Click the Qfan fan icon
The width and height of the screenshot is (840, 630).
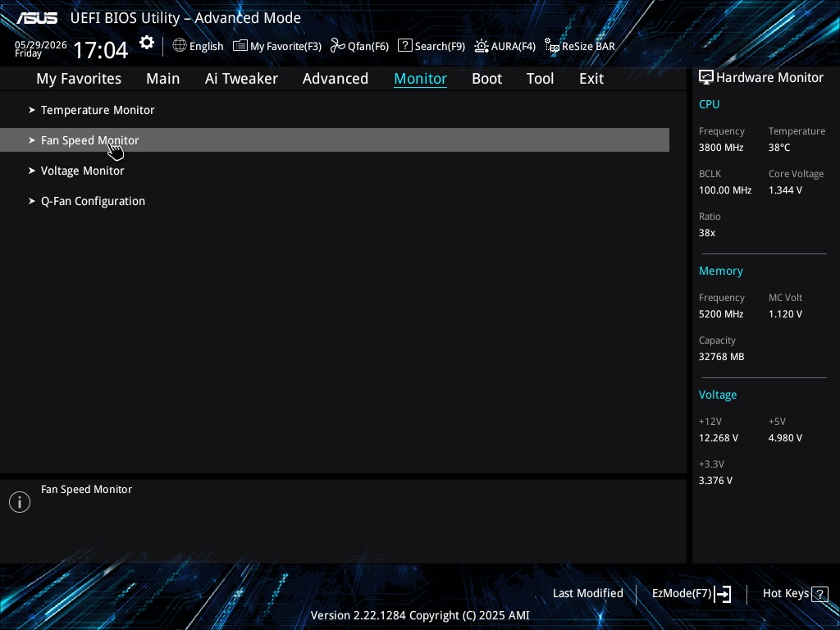337,46
